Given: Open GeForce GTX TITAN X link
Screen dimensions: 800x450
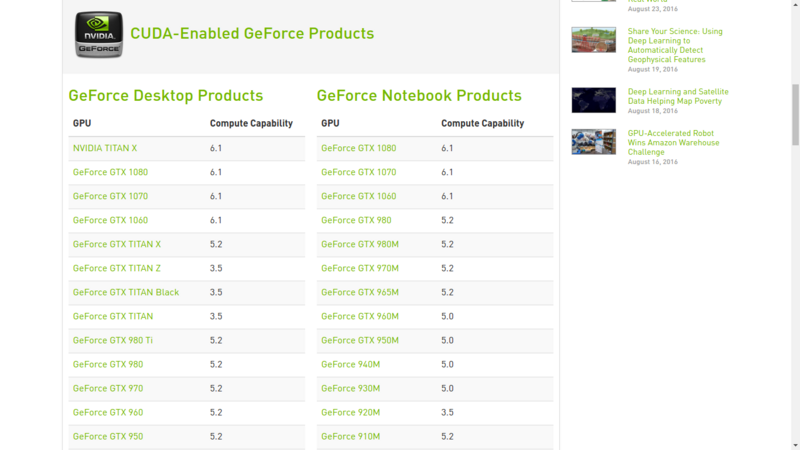Looking at the screenshot, I should [x=117, y=244].
